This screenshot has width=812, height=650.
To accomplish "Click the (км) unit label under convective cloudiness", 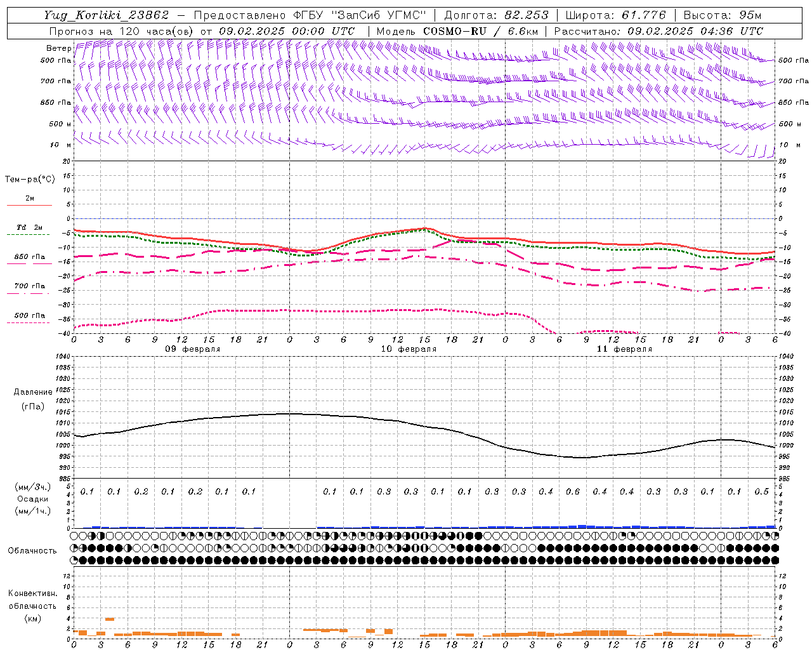I will point(32,618).
